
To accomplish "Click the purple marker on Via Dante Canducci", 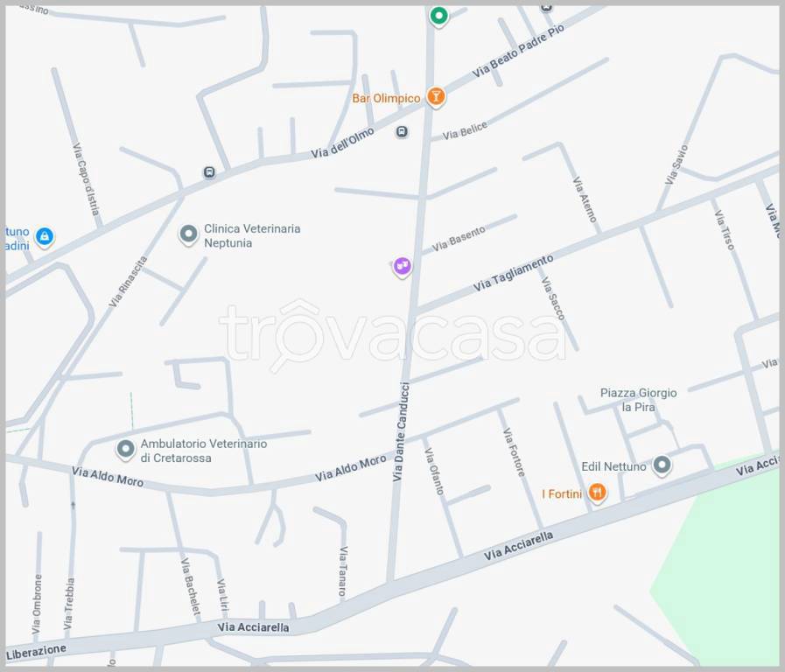I will pyautogui.click(x=402, y=267).
